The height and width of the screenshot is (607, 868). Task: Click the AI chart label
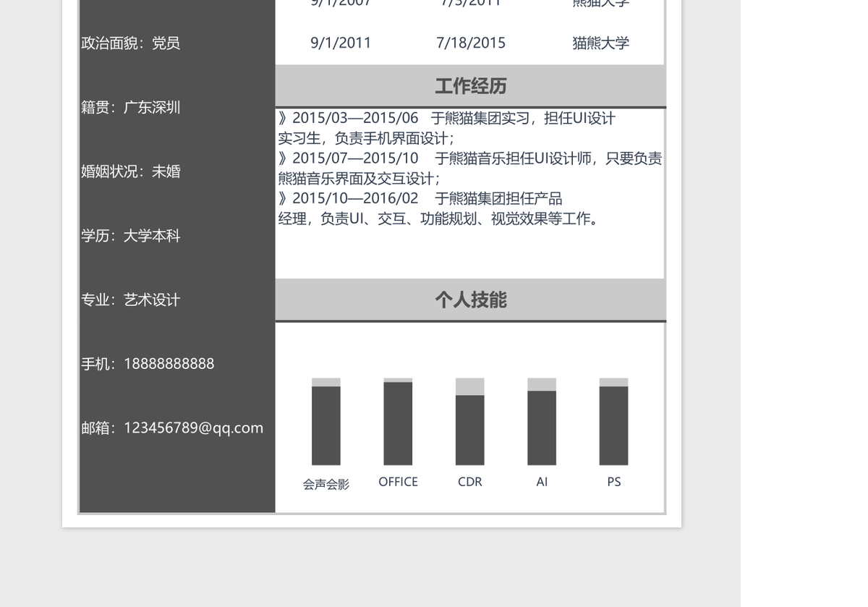[x=542, y=482]
